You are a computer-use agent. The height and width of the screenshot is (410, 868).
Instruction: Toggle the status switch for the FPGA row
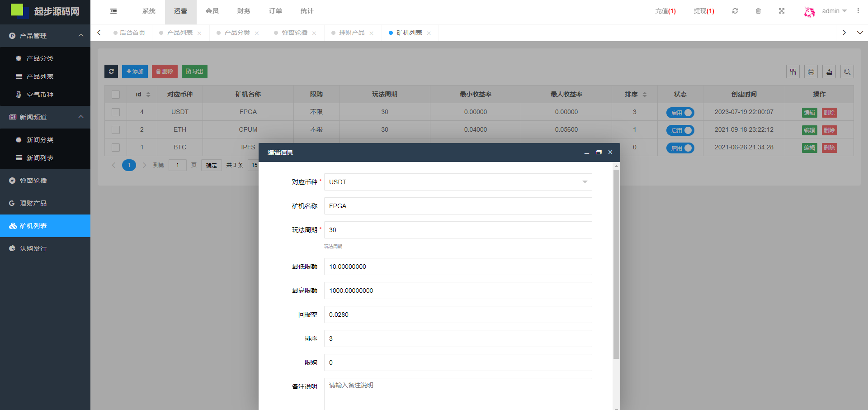click(680, 113)
